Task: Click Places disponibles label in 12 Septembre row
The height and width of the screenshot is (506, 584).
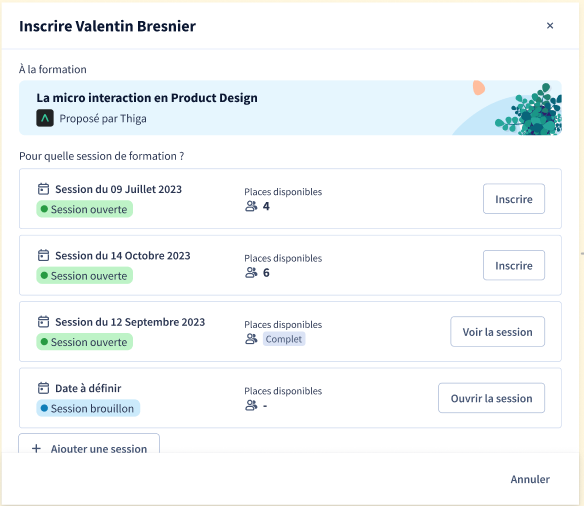Action: [x=283, y=324]
